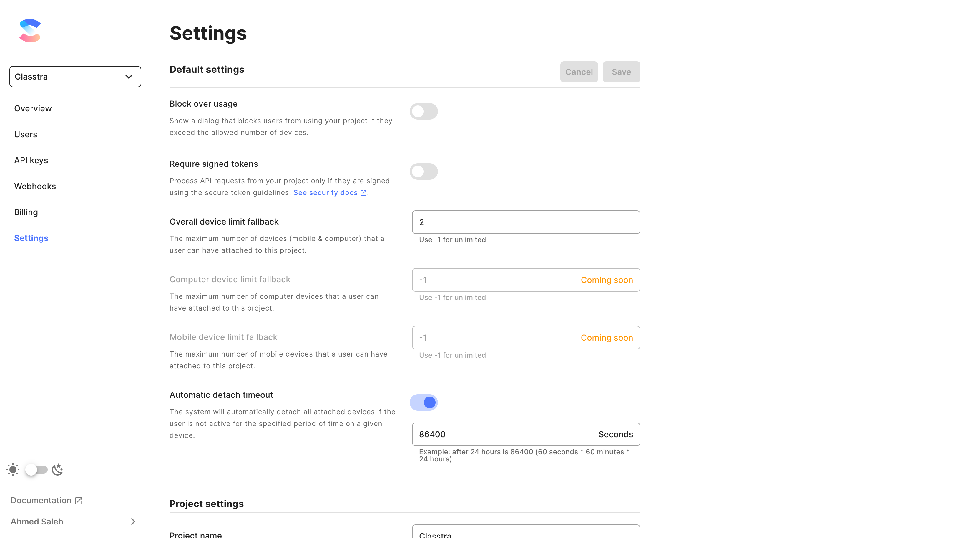
Task: Click the external link icon after security docs
Action: pyautogui.click(x=364, y=193)
